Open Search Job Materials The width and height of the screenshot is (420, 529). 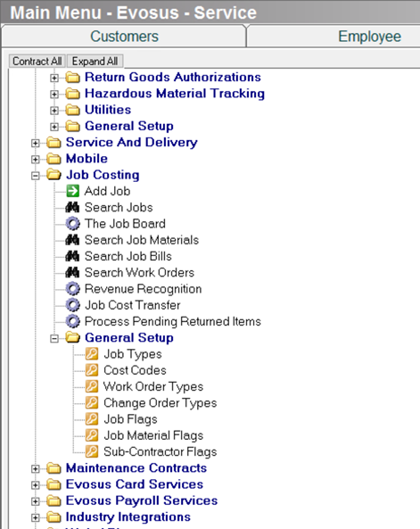(x=142, y=240)
